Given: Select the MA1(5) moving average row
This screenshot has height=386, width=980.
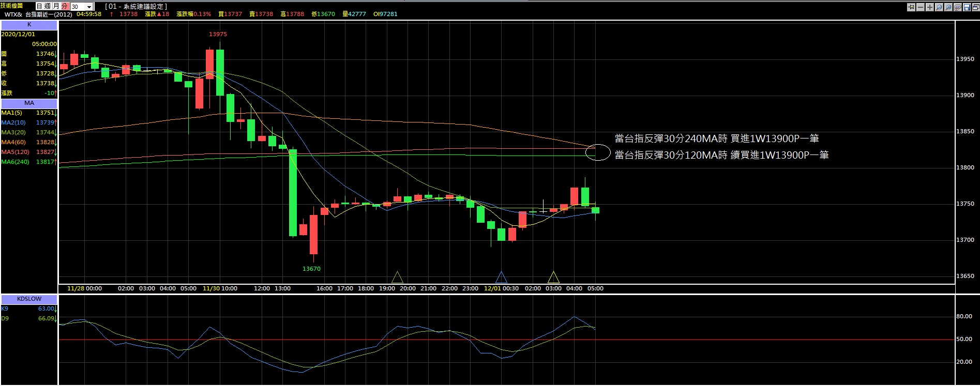Looking at the screenshot, I should [29, 113].
